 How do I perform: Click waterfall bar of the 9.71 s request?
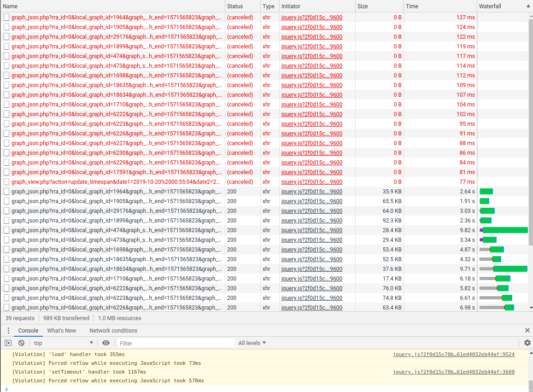(503, 269)
